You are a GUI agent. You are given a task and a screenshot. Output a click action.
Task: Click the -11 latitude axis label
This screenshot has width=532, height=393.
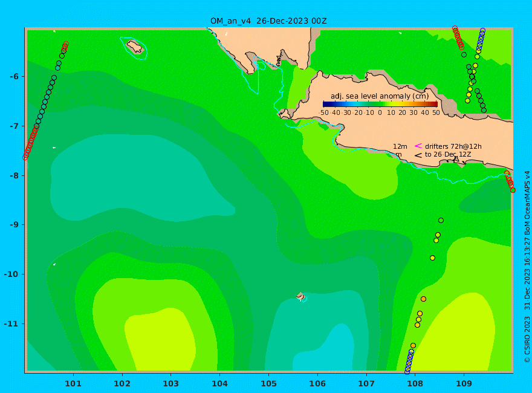tap(11, 323)
